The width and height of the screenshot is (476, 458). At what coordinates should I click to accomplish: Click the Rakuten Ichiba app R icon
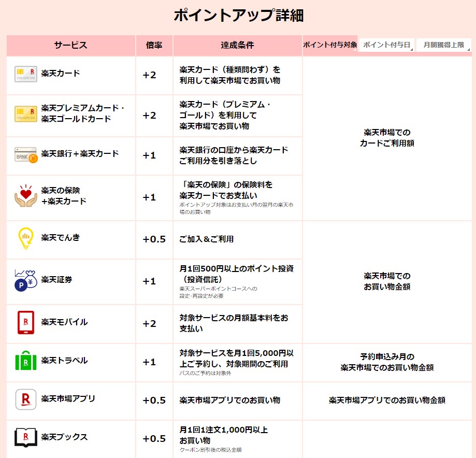pos(25,399)
